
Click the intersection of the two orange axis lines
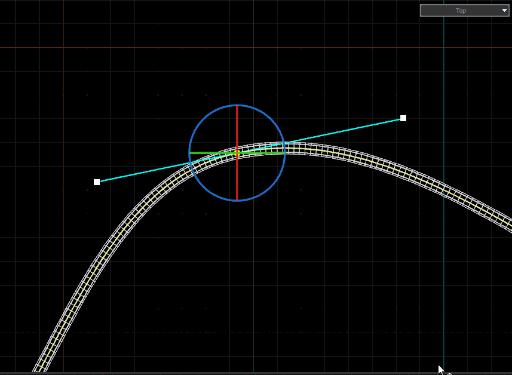point(63,48)
